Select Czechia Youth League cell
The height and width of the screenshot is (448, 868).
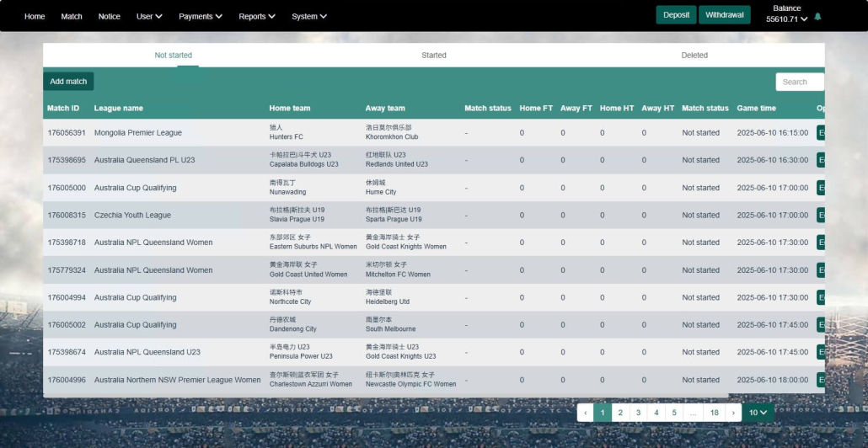tap(132, 215)
